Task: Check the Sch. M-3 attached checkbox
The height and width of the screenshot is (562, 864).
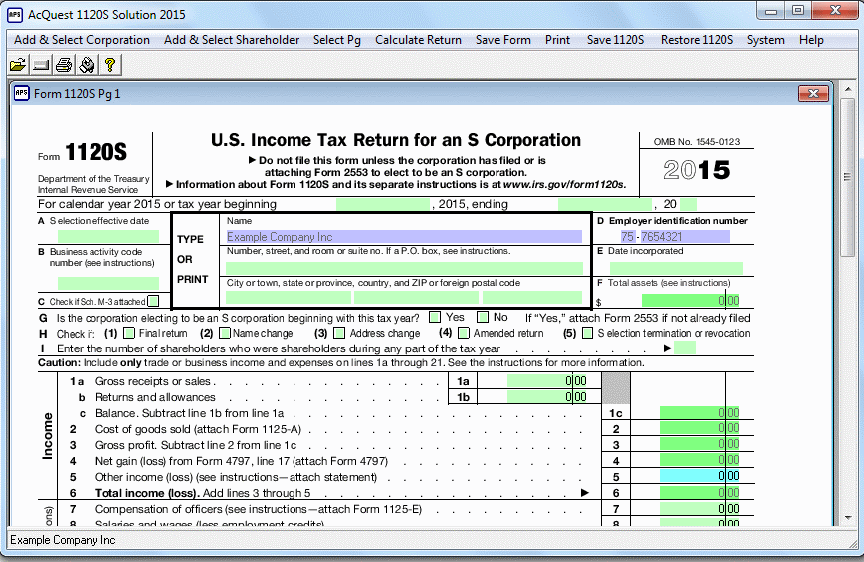Action: coord(153,301)
